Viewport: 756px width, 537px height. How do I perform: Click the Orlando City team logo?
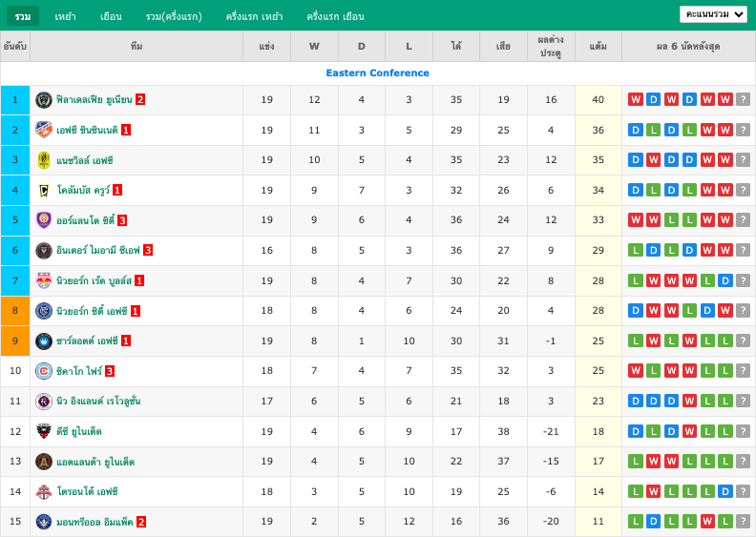44,220
